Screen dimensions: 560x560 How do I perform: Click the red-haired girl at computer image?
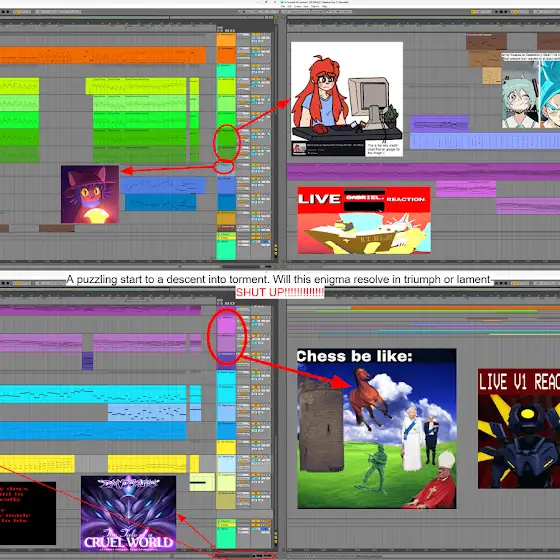pyautogui.click(x=347, y=99)
